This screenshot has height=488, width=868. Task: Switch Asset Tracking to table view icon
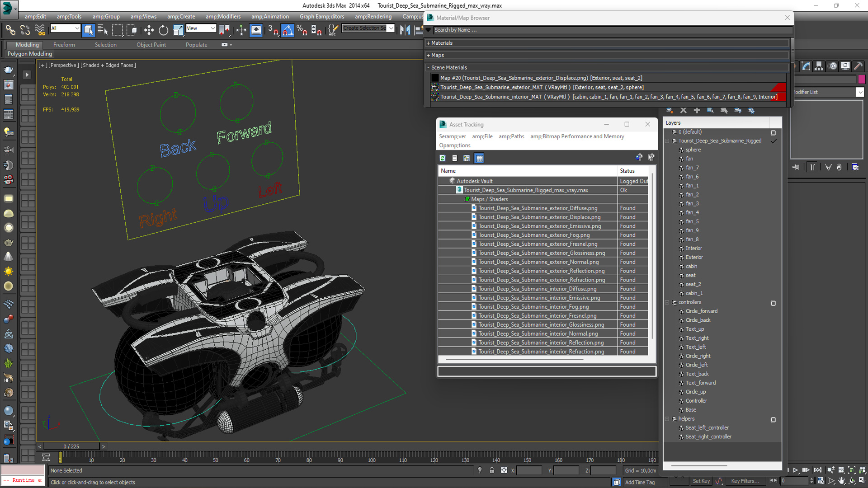[479, 158]
